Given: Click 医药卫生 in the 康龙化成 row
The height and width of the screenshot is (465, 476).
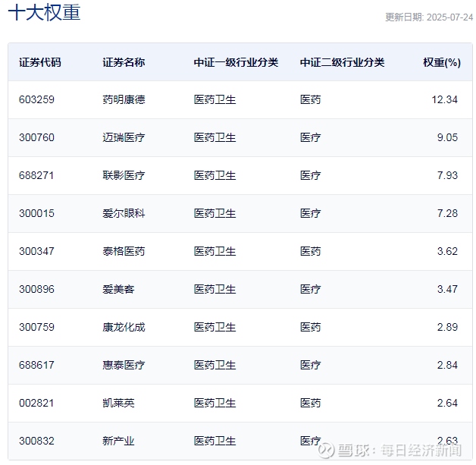Looking at the screenshot, I should [x=215, y=328].
